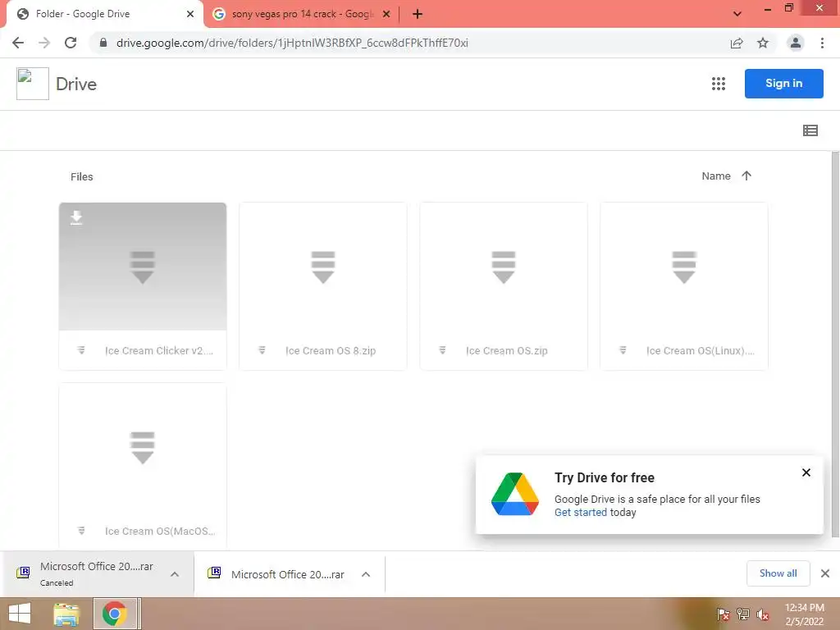Expand options for the second Microsoft Office download

pos(366,574)
